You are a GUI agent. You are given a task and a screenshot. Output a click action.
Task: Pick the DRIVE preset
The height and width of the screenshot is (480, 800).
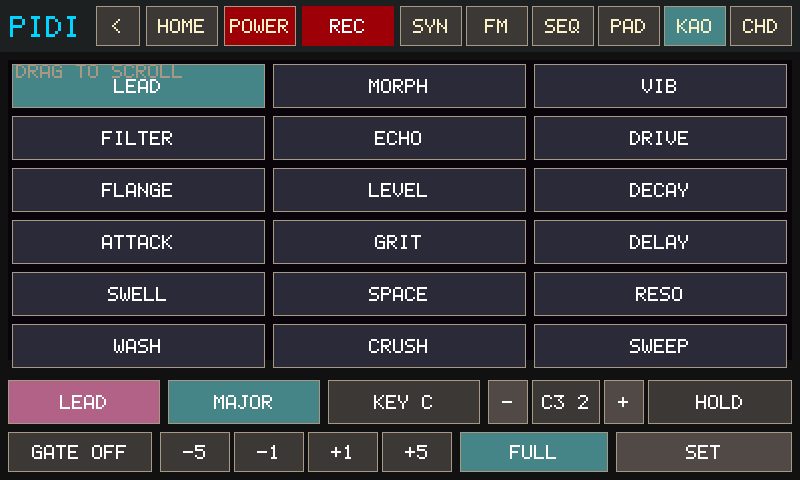pos(660,138)
